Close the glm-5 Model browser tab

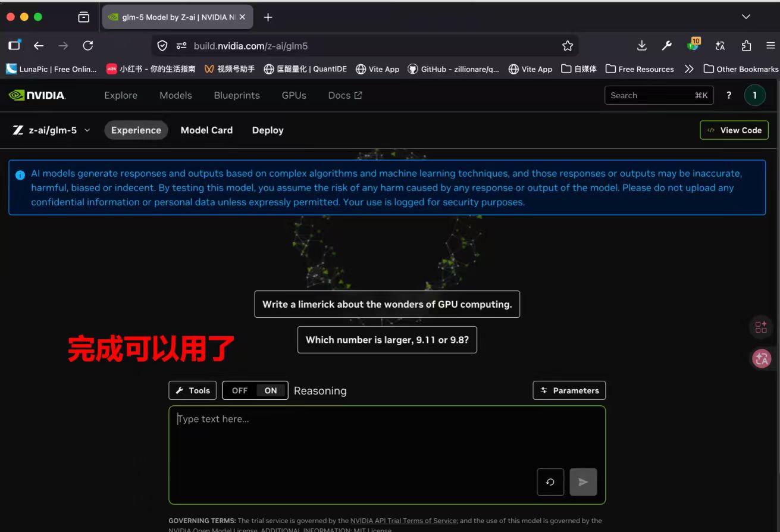point(242,17)
